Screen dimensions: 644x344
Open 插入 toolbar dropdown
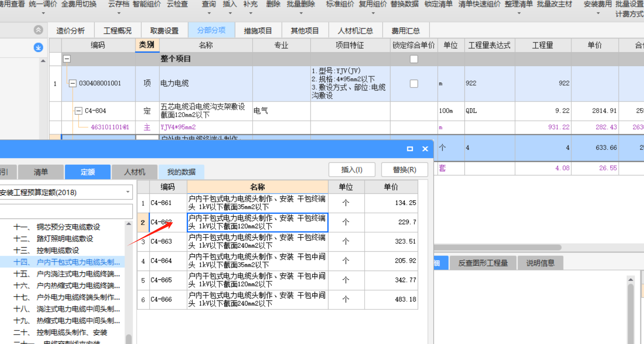(x=230, y=8)
